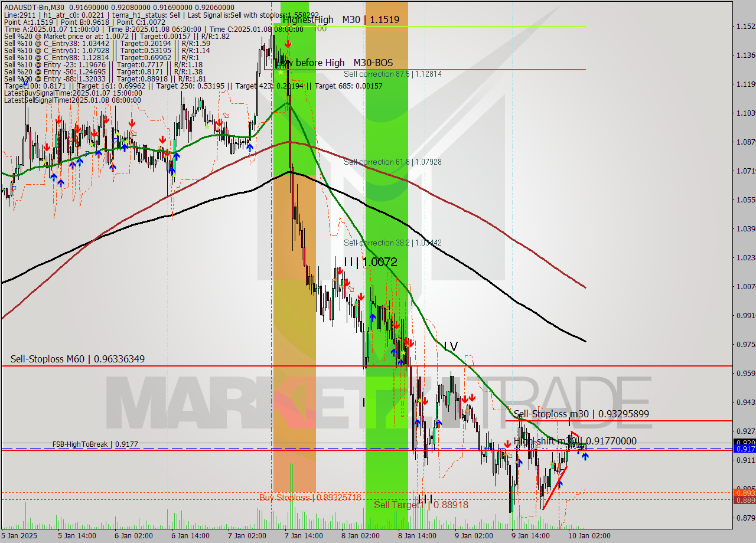Screen dimensions: 756x543
Task: Click the Sell %10 @ C_Entry61 info line
Action: [107, 50]
